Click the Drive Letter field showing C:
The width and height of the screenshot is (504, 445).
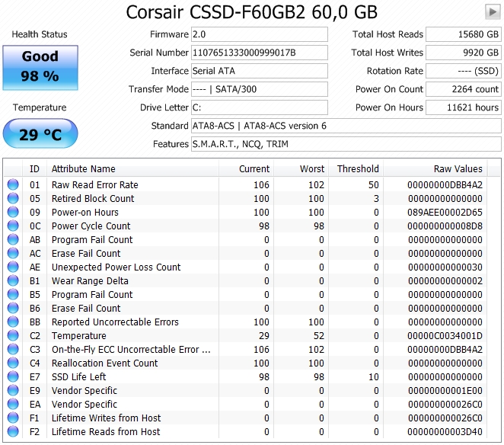(260, 107)
